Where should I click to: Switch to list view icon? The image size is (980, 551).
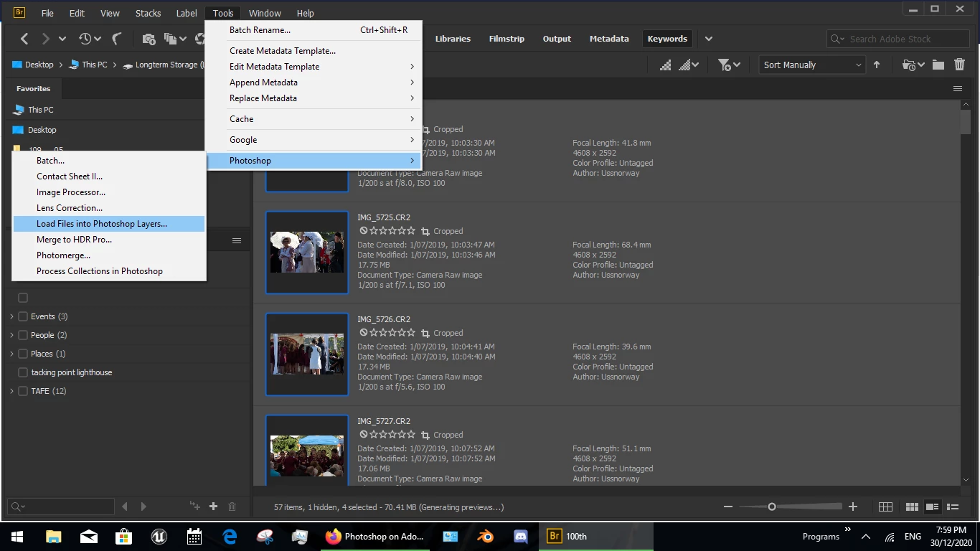(953, 507)
